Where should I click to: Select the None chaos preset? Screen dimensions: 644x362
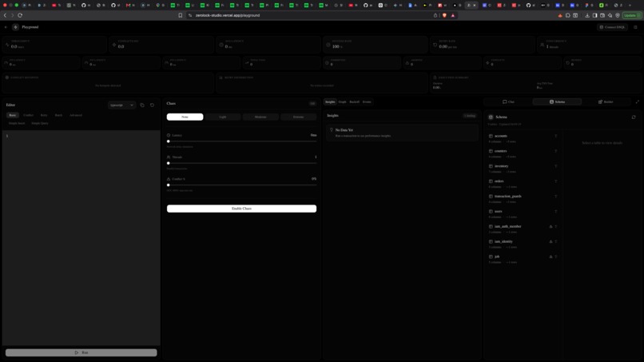coord(185,117)
